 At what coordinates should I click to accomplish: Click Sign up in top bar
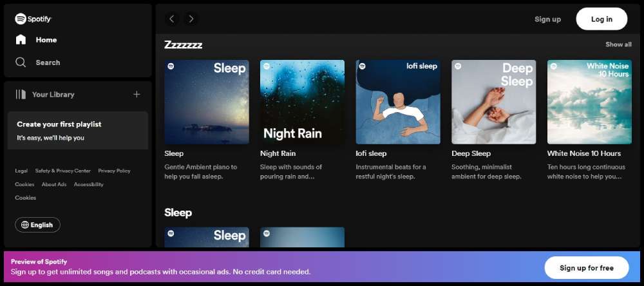coord(547,19)
